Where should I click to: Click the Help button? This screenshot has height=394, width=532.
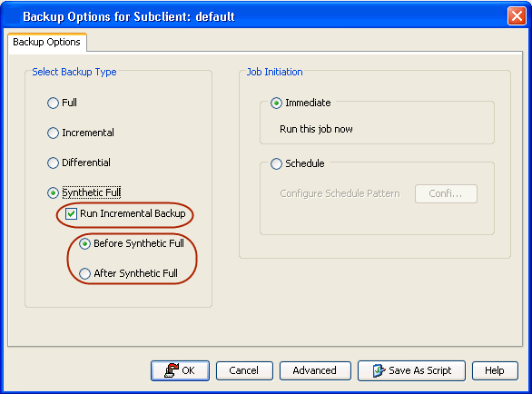click(495, 370)
